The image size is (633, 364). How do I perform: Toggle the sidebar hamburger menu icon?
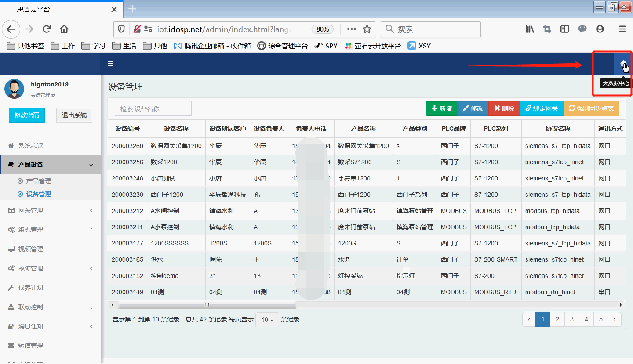pyautogui.click(x=110, y=64)
